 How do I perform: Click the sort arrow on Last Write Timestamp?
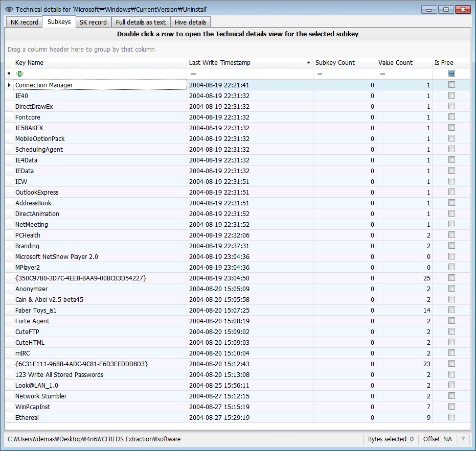tap(308, 63)
